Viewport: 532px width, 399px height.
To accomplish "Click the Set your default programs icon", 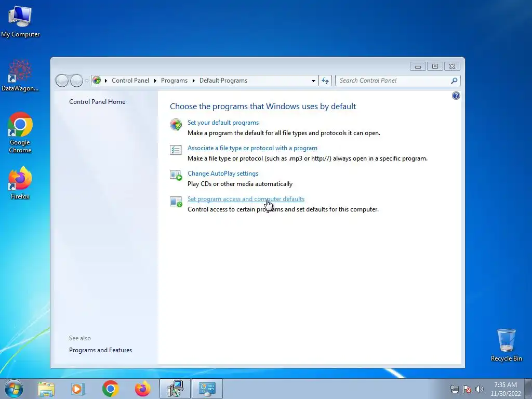I will click(176, 125).
